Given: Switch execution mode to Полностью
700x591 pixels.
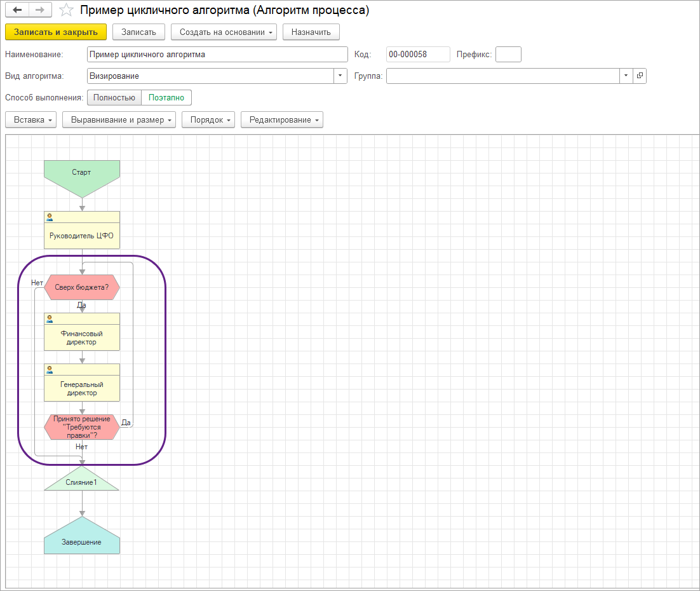Looking at the screenshot, I should point(114,98).
